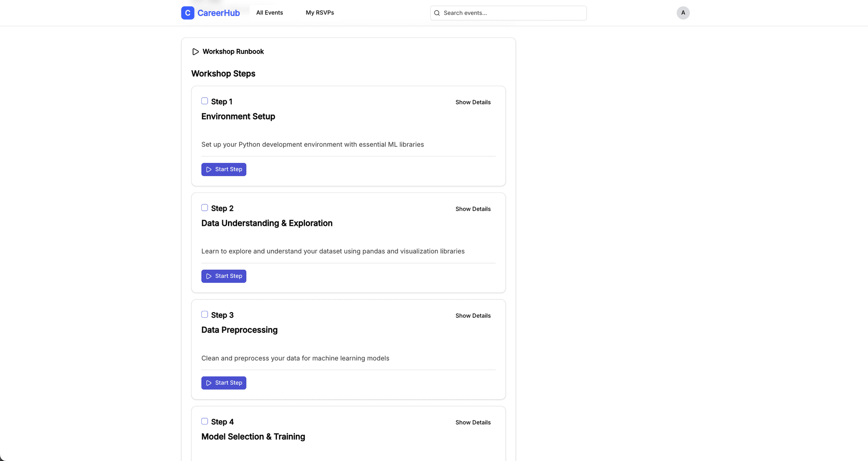The image size is (868, 461).
Task: Click the Search events input field
Action: click(509, 13)
